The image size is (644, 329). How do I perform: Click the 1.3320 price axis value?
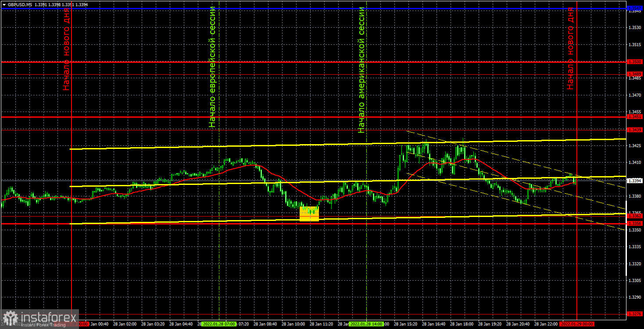point(635,264)
